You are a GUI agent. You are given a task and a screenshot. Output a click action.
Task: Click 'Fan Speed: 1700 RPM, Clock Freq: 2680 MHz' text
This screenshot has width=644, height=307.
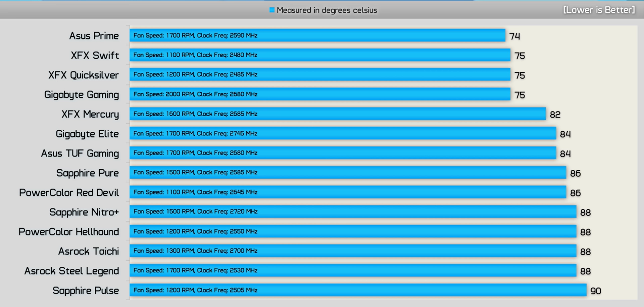click(x=195, y=153)
